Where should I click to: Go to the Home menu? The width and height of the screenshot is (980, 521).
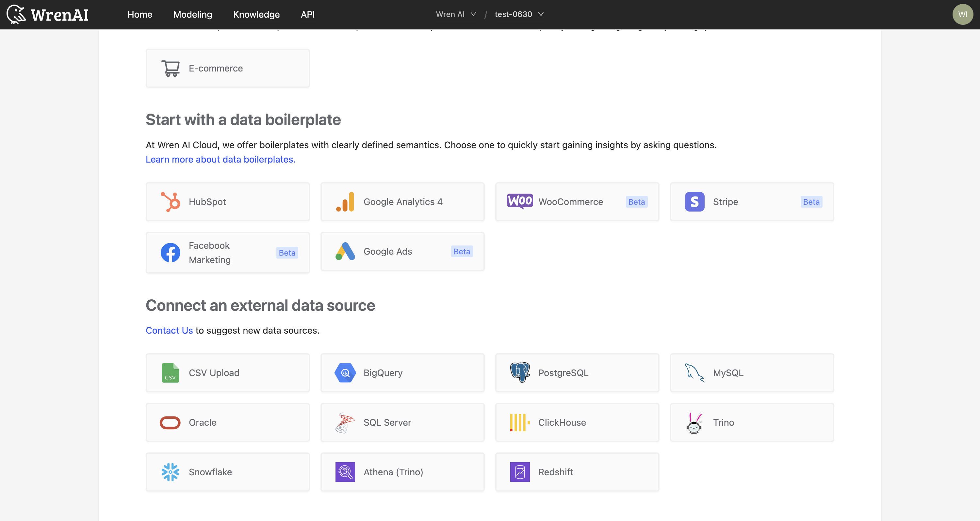click(x=139, y=14)
